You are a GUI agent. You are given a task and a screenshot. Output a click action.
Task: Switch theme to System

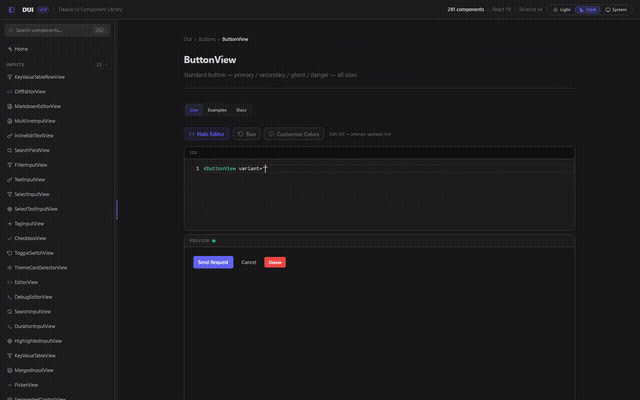coord(616,9)
